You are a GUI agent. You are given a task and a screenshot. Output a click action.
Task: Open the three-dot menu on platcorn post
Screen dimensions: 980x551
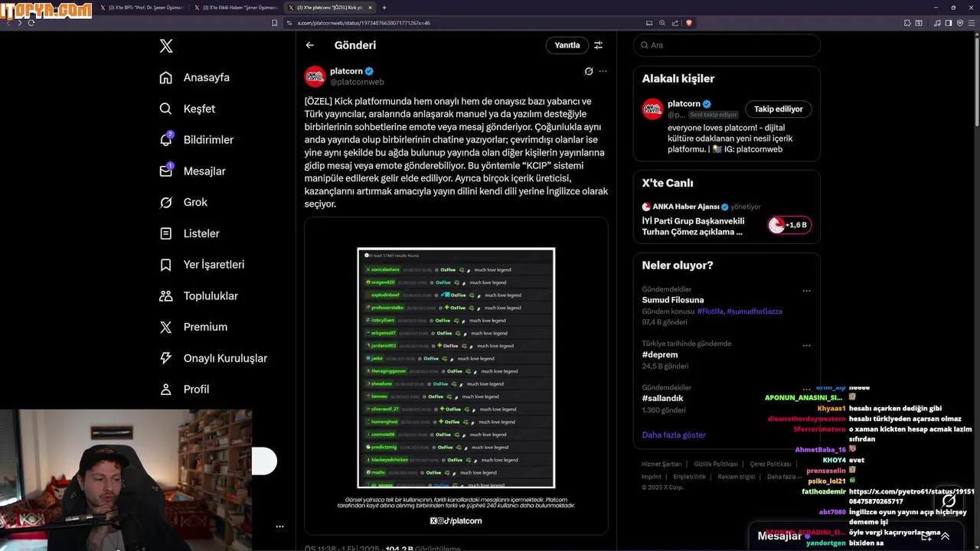point(603,71)
